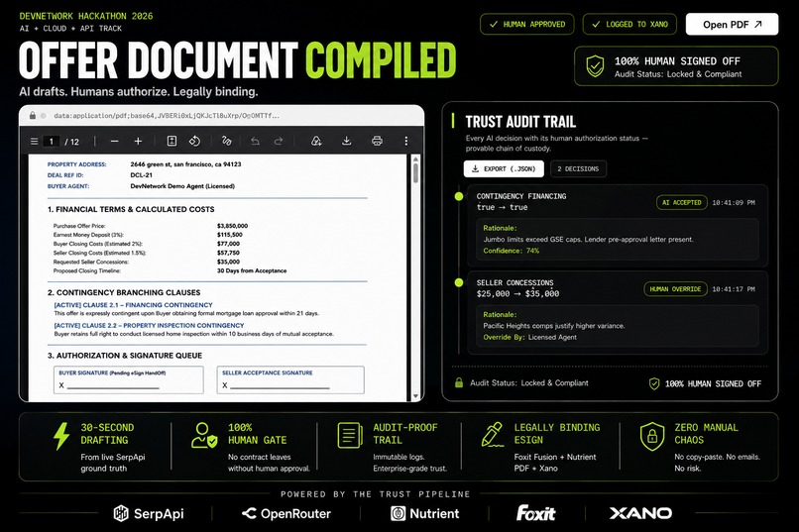The height and width of the screenshot is (532, 799).
Task: Click the PDF scrollbar up arrow
Action: (415, 159)
